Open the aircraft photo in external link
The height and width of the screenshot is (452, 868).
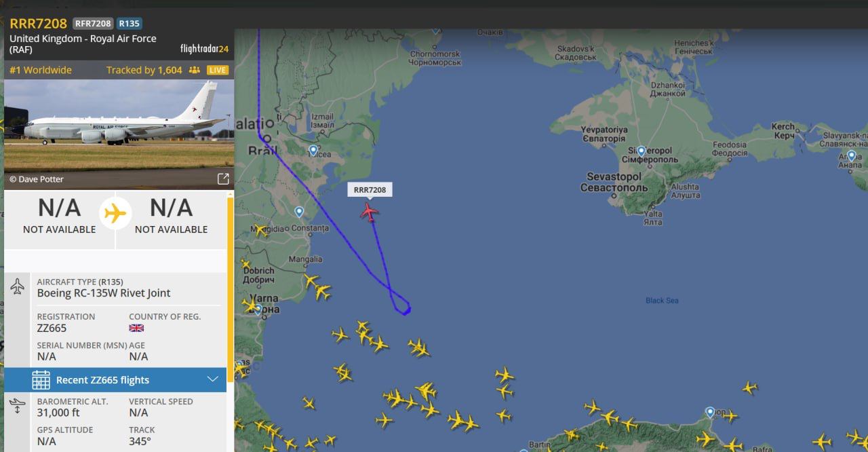pyautogui.click(x=222, y=179)
